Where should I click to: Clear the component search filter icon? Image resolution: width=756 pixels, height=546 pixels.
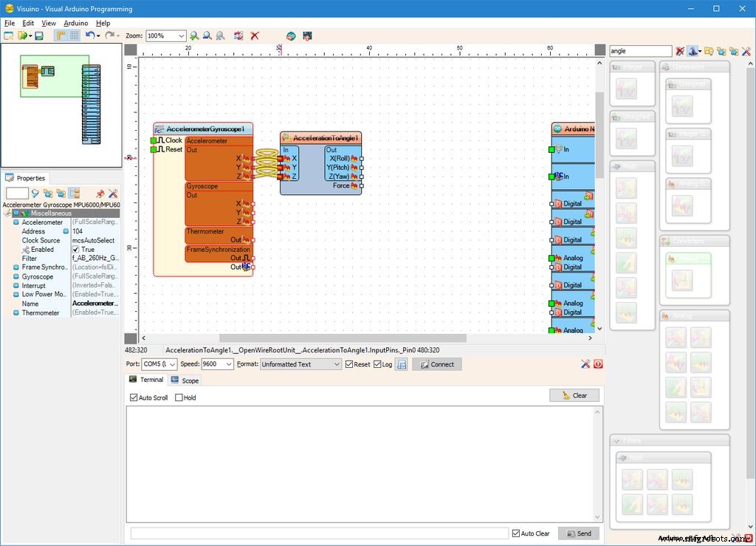pos(680,51)
